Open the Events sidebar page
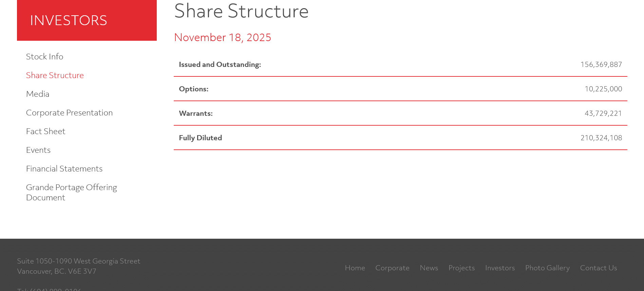 38,150
